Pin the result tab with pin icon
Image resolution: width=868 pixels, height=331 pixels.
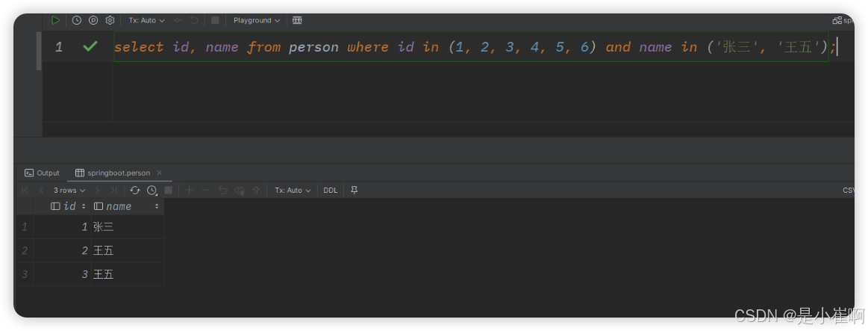pyautogui.click(x=355, y=191)
